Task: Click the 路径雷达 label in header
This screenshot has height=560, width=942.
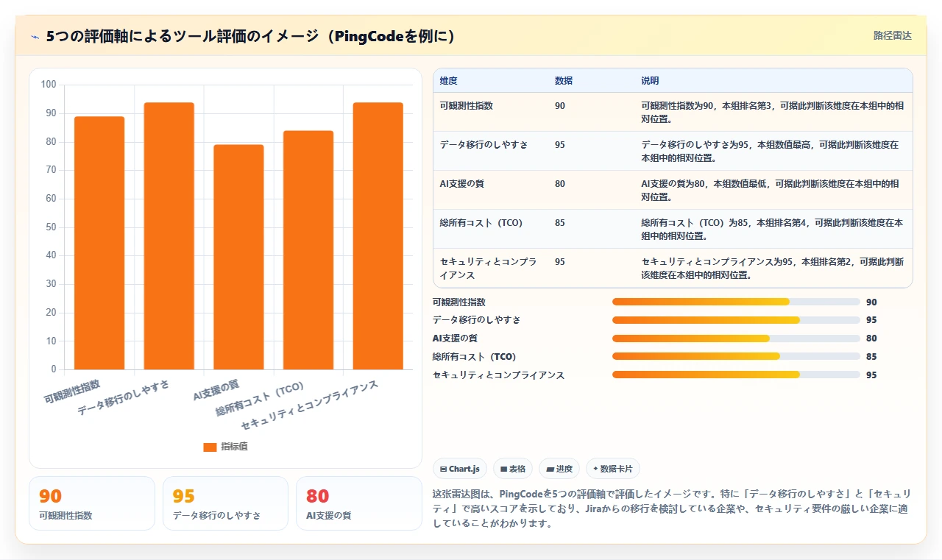Action: pyautogui.click(x=892, y=35)
